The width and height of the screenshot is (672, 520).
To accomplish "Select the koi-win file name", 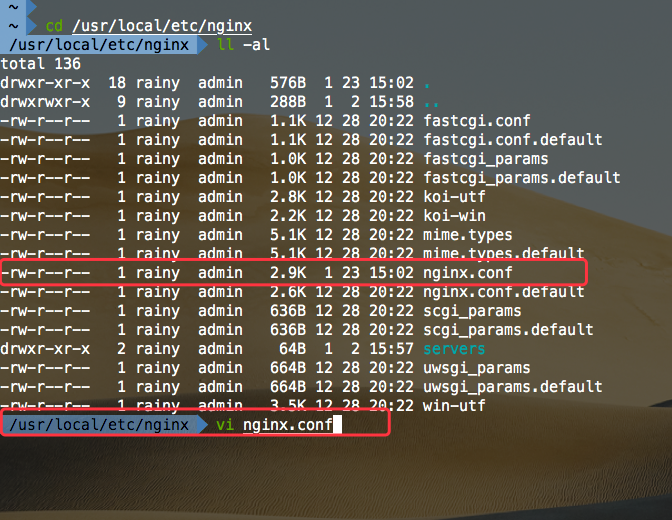I will coord(454,216).
